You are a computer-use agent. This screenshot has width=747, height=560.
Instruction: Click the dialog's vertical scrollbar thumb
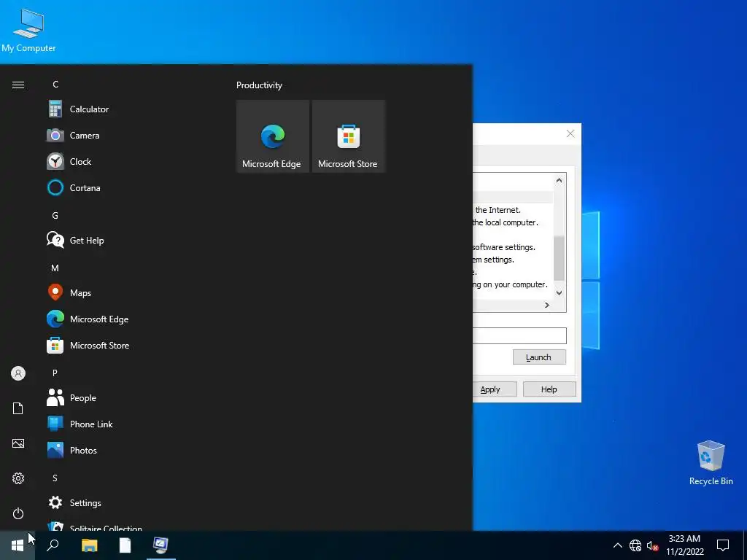tap(560, 257)
